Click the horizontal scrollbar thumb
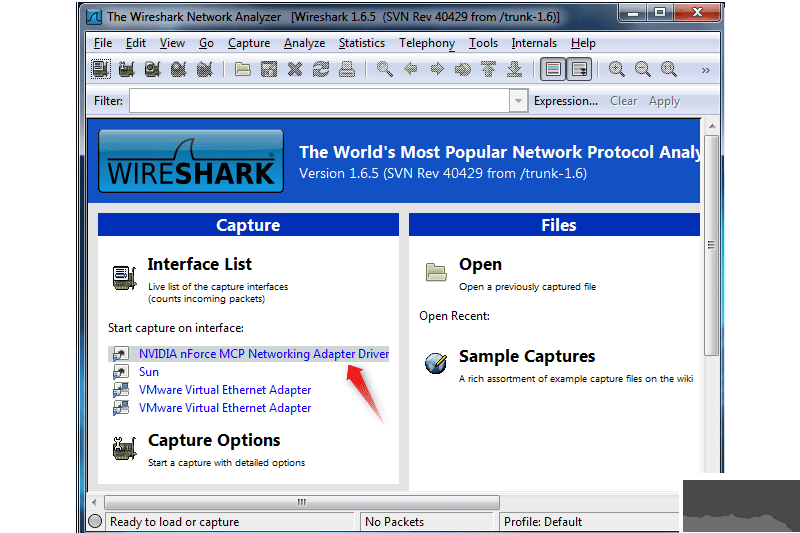The image size is (800, 533). (x=302, y=502)
